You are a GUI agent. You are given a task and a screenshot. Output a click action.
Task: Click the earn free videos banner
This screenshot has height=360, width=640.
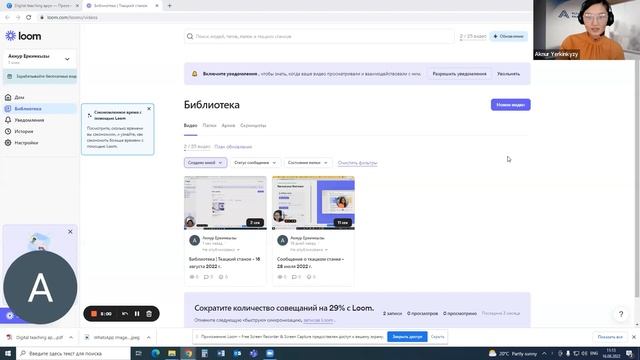40,76
